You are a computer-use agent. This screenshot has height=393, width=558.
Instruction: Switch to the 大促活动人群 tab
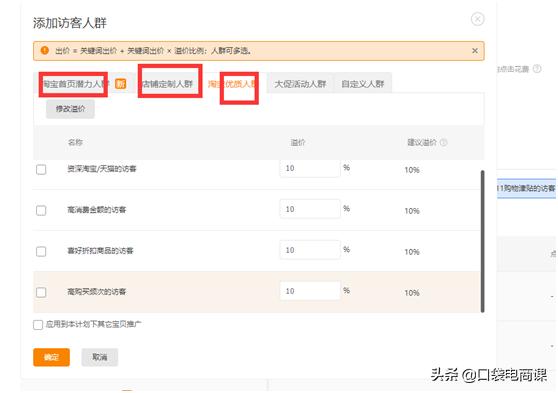coord(300,84)
